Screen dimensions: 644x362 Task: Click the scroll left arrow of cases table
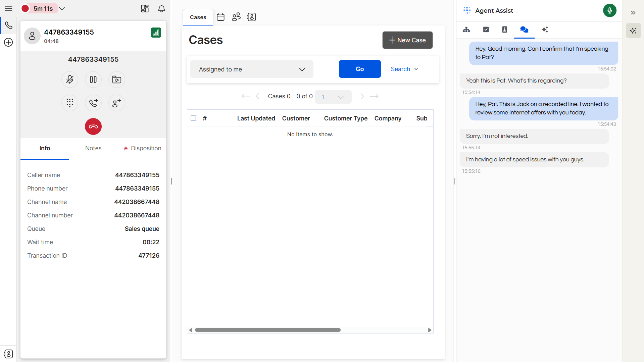pyautogui.click(x=191, y=330)
